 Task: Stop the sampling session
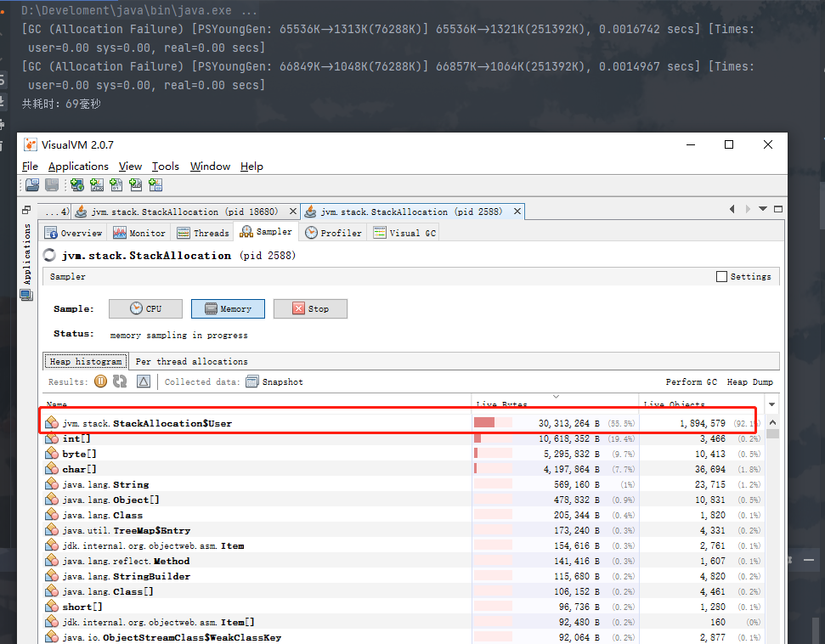[310, 309]
